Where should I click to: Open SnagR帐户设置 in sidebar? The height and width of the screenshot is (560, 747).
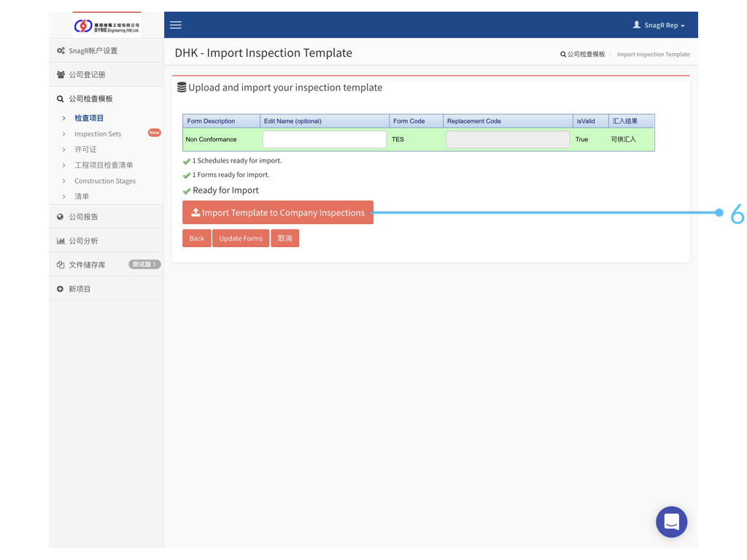(107, 50)
